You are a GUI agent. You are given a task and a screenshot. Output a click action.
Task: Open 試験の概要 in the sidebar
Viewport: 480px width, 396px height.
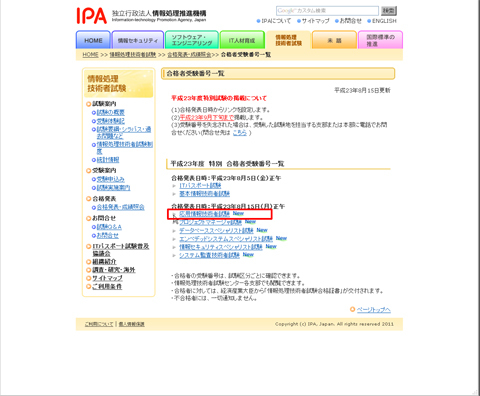point(111,112)
